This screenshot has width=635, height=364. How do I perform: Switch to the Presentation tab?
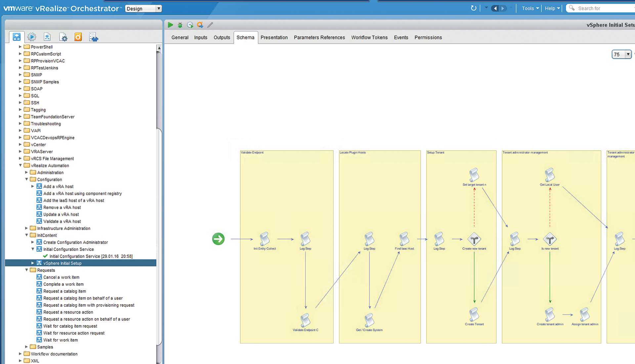[x=274, y=37]
